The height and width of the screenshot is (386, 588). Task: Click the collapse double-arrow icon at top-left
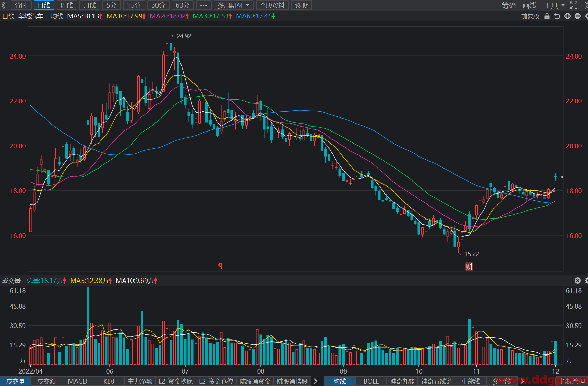[x=4, y=5]
